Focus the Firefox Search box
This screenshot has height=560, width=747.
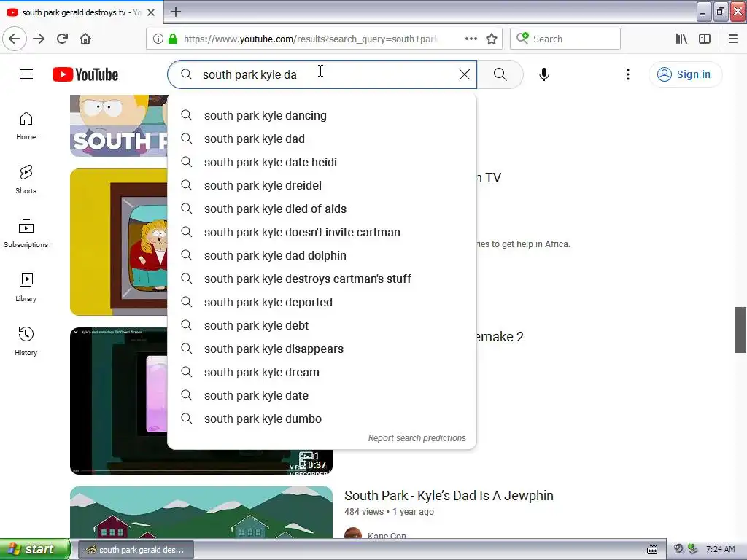(x=565, y=39)
